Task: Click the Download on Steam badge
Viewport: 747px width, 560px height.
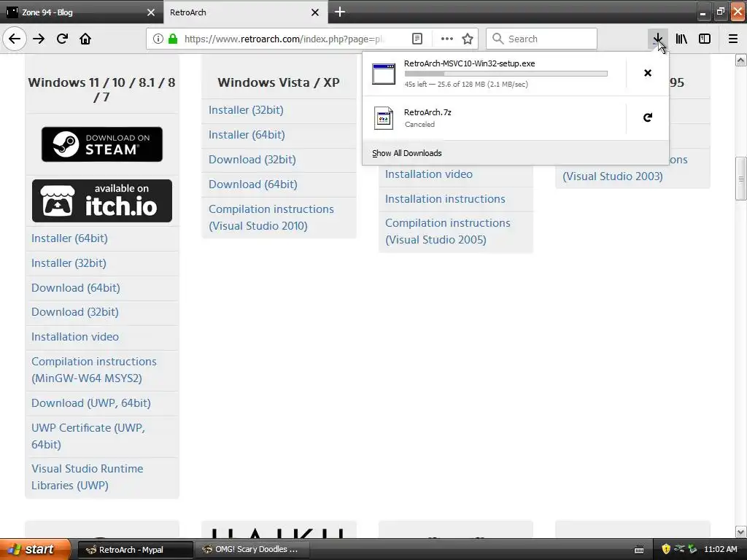Action: [102, 144]
